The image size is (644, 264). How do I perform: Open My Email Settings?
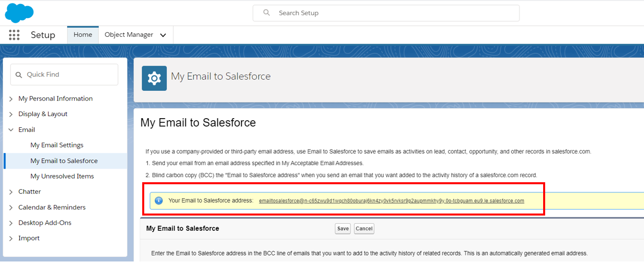[57, 145]
